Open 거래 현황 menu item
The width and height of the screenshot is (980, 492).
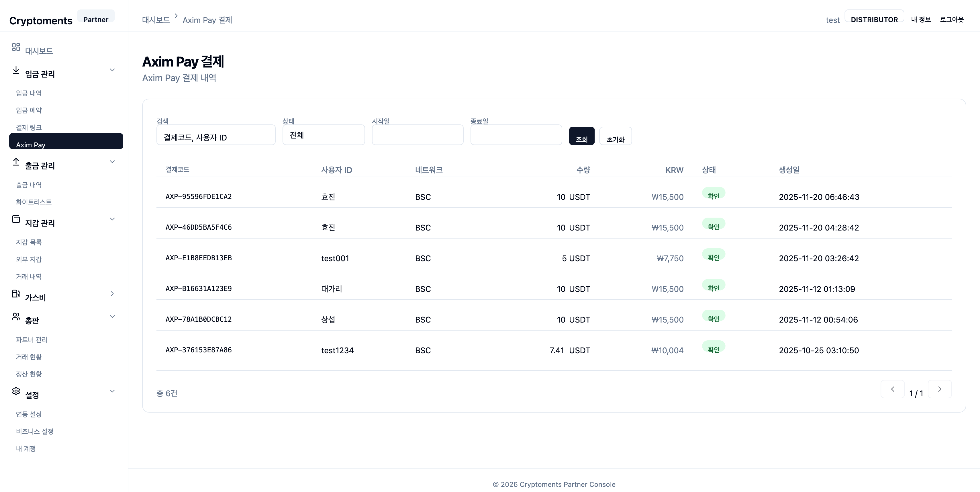[29, 357]
